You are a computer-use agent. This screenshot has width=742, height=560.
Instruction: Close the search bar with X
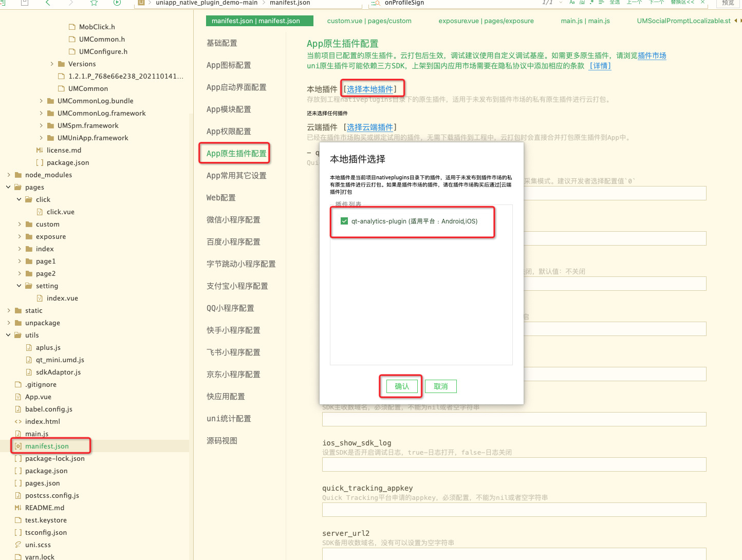click(702, 2)
